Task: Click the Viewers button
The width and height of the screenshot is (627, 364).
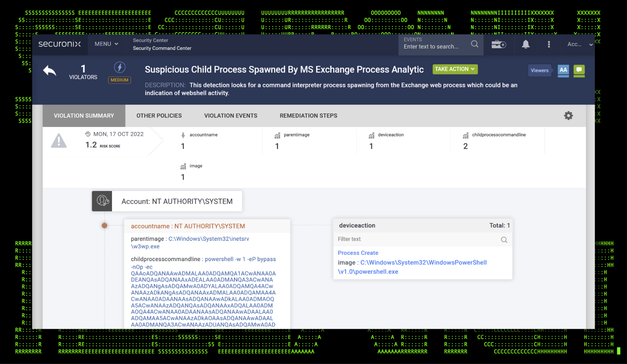Action: pyautogui.click(x=539, y=70)
